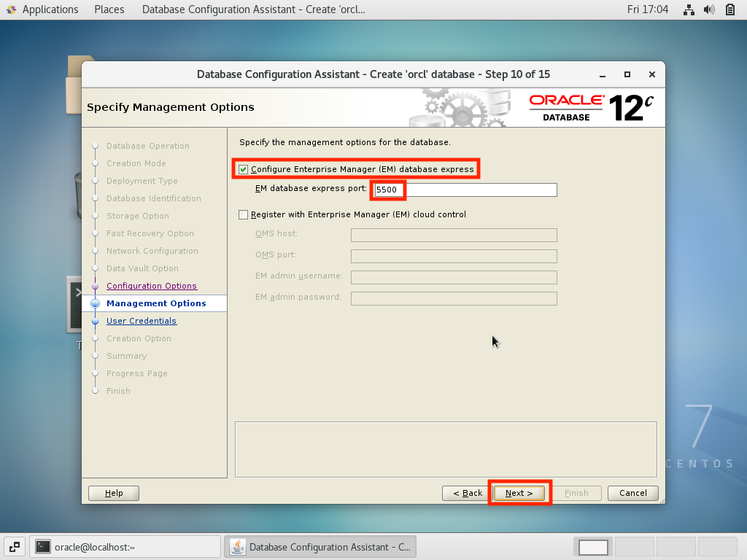Click the third workspace in the switcher
Viewport: 747px width, 560px height.
676,547
